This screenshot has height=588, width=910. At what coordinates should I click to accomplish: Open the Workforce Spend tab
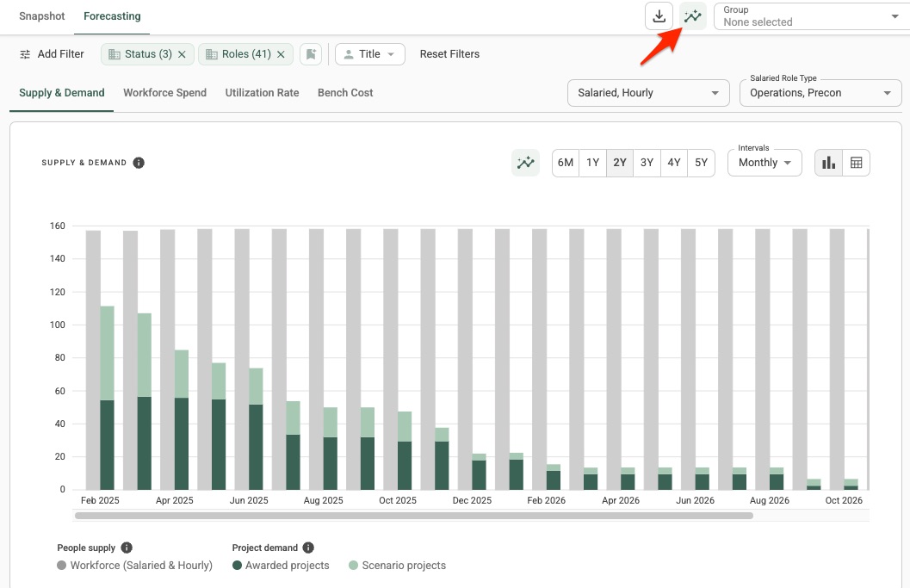164,93
